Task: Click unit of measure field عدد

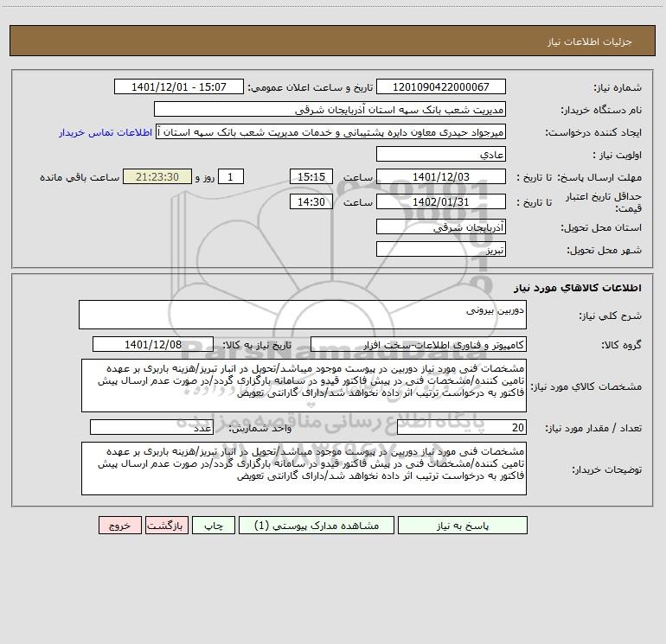Action: coord(151,427)
